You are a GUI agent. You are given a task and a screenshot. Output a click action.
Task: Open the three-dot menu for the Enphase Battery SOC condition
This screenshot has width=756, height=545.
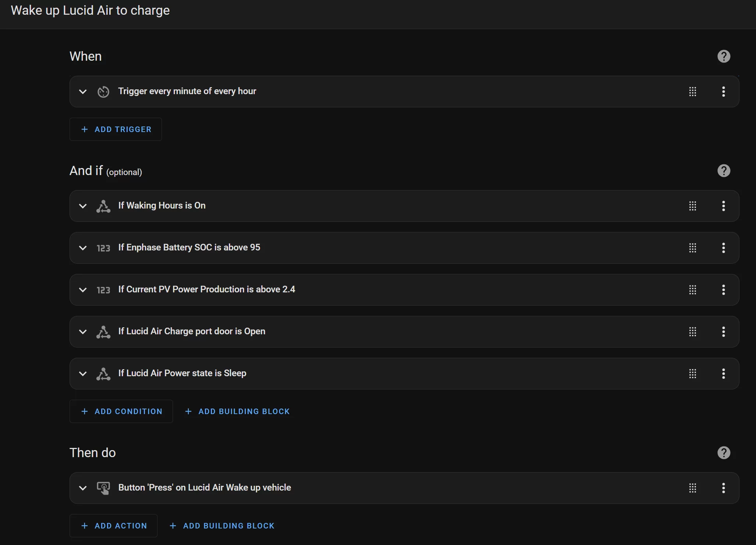(x=724, y=248)
